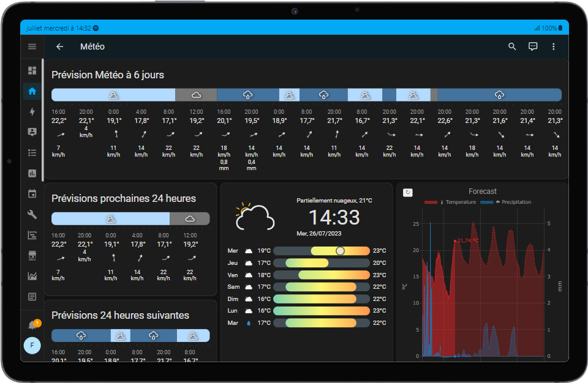Image resolution: width=588 pixels, height=383 pixels.
Task: Open the logbook notes icon in sidebar
Action: point(32,297)
